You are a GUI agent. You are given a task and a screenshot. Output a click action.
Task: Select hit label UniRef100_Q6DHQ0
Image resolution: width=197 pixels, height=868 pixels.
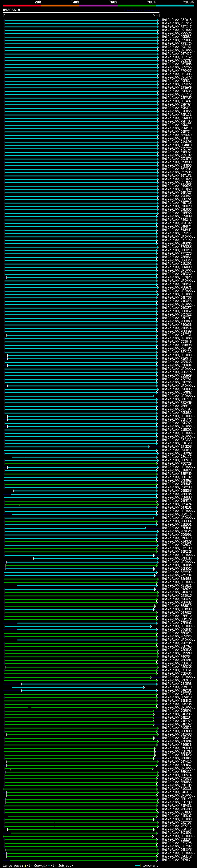pyautogui.click(x=176, y=629)
